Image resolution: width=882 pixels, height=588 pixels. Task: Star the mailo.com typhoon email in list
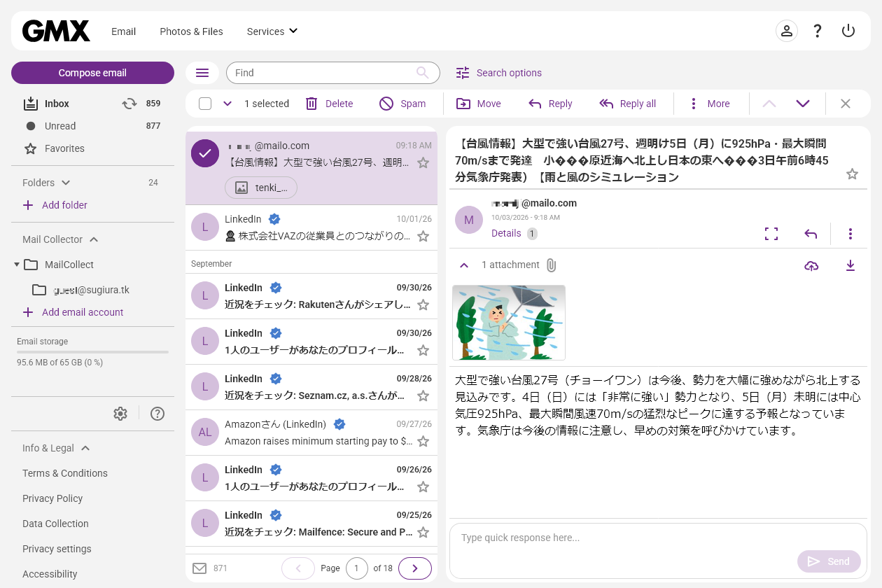(x=423, y=163)
